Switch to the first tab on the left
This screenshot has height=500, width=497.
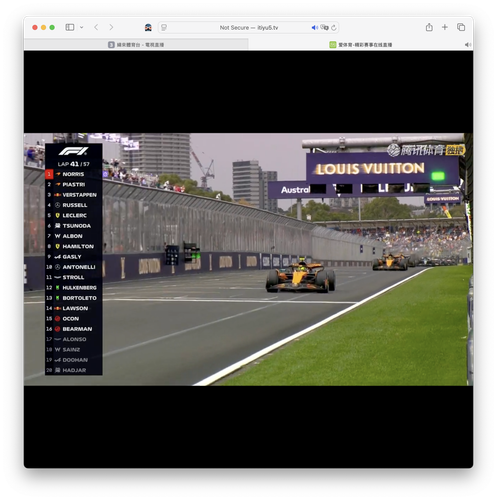[136, 45]
